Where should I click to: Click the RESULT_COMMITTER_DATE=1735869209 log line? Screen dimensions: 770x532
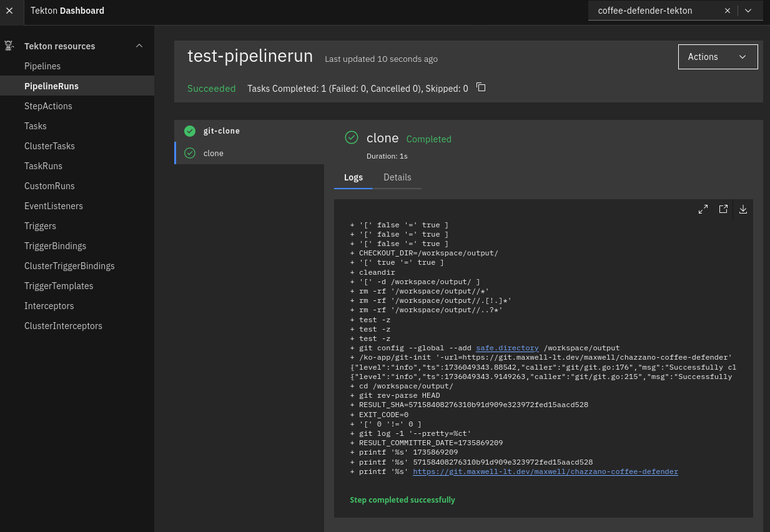click(x=427, y=443)
